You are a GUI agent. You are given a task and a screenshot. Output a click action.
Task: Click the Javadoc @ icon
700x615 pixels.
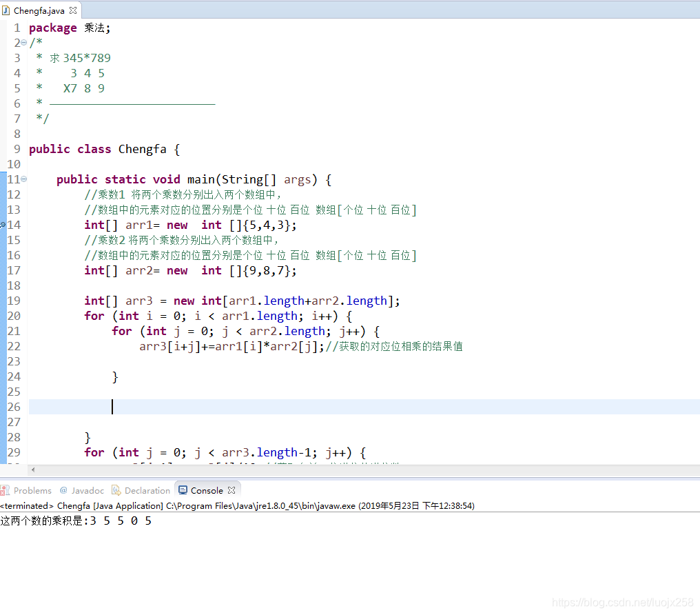[x=63, y=490]
